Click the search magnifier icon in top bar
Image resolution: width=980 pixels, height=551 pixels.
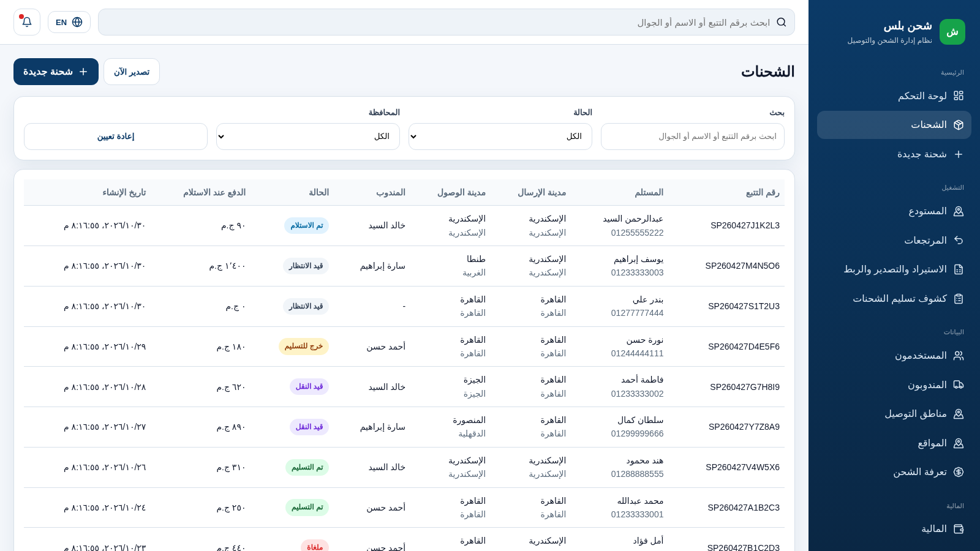781,22
